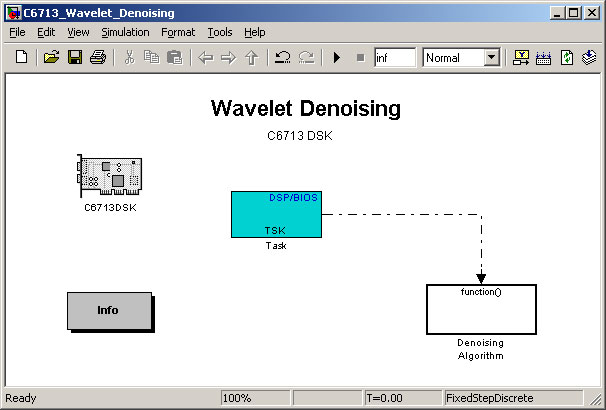
Task: Select the Denoising Algorithm function block
Action: pyautogui.click(x=481, y=310)
